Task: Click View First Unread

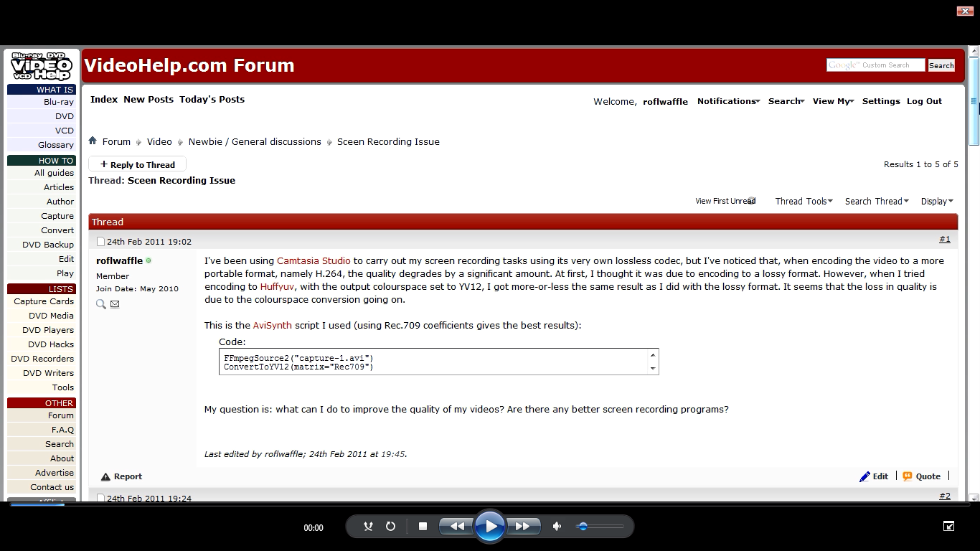Action: tap(725, 201)
